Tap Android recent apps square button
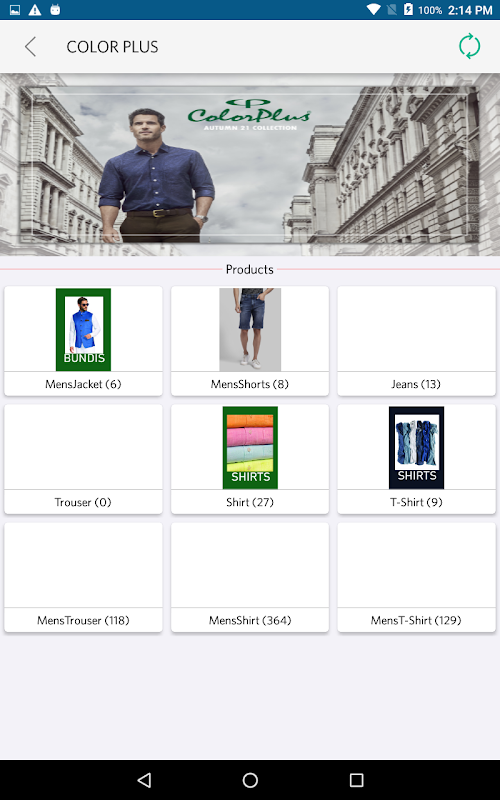Viewport: 500px width, 800px height. click(x=356, y=780)
